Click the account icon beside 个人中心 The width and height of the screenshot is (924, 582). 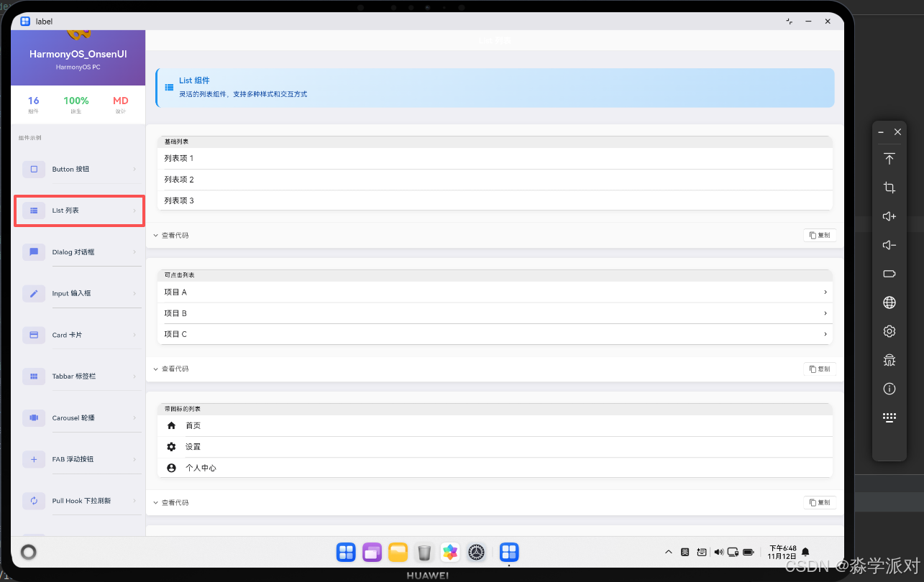pyautogui.click(x=171, y=468)
